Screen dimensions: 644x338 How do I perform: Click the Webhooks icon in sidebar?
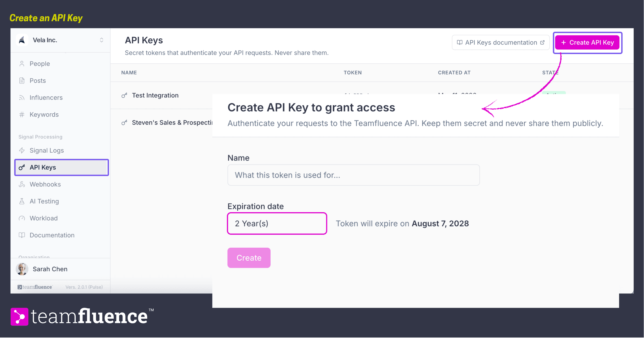pos(22,184)
